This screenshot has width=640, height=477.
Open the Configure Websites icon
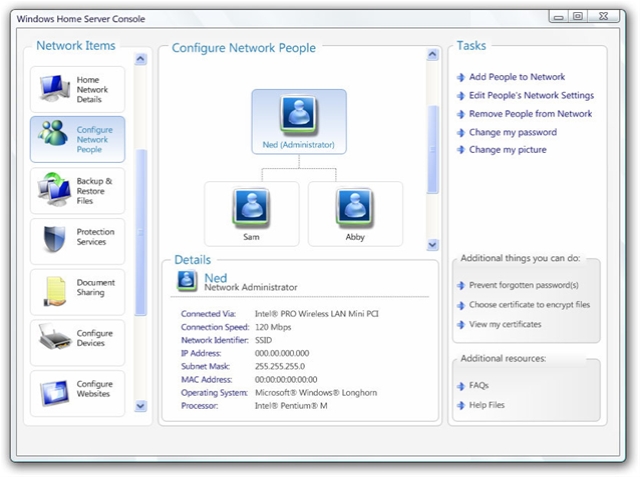(x=55, y=393)
